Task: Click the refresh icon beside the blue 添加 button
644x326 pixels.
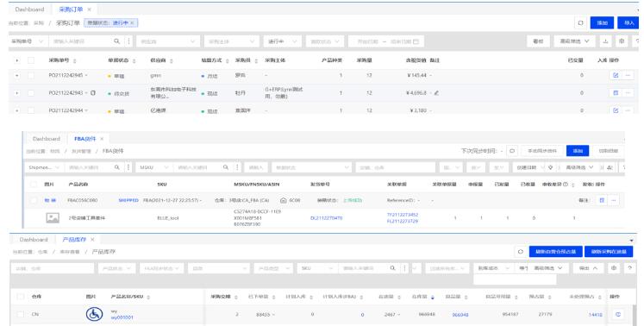Action: [580, 23]
